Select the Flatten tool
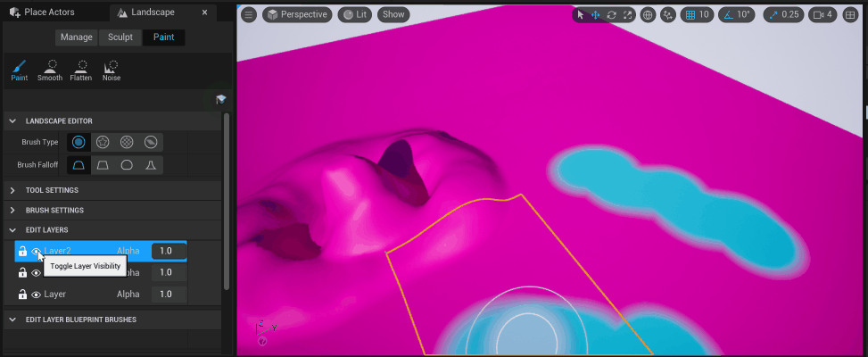The width and height of the screenshot is (868, 357). (81, 71)
